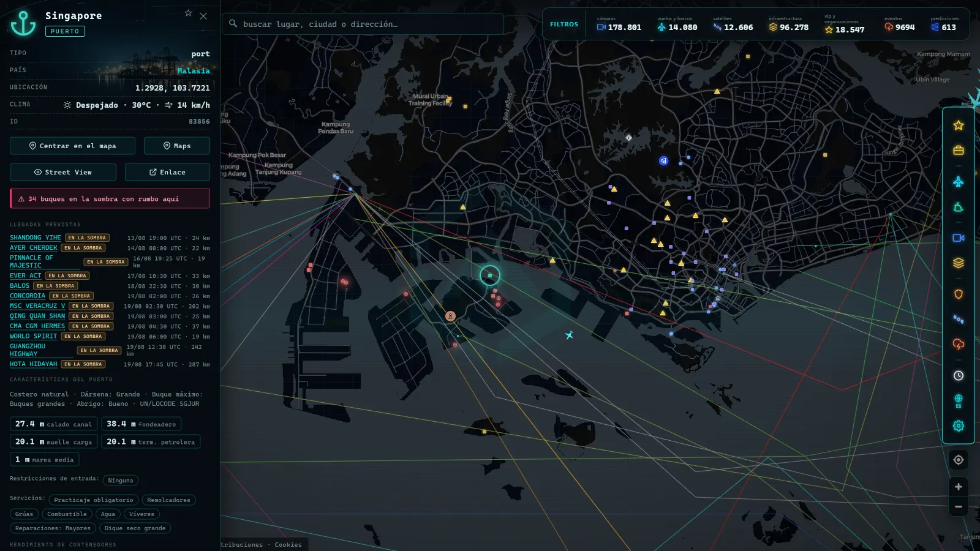Image resolution: width=980 pixels, height=551 pixels.
Task: Toggle the infraestructura filter
Action: click(x=788, y=24)
